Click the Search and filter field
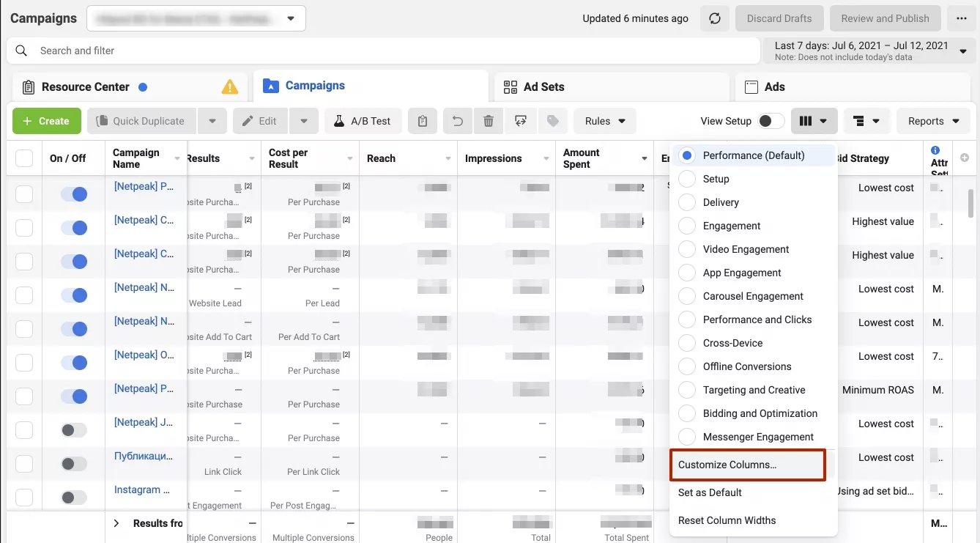Viewport: 980px width, 543px height. [x=383, y=51]
